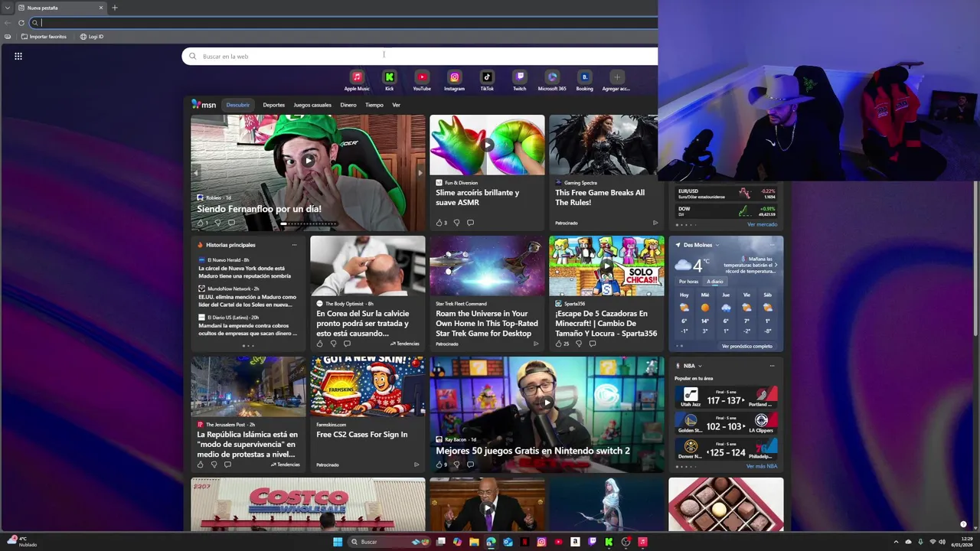The height and width of the screenshot is (551, 980).
Task: Open weather card more options menu
Action: click(772, 245)
